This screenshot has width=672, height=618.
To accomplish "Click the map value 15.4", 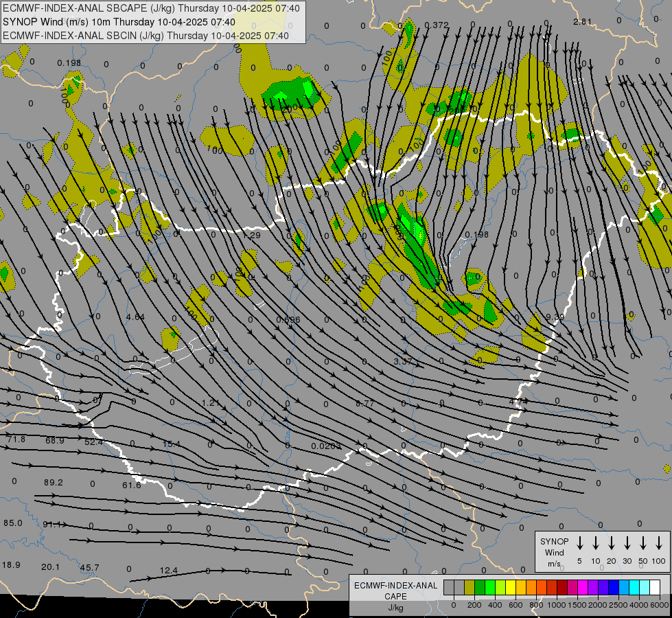I will coord(172,444).
